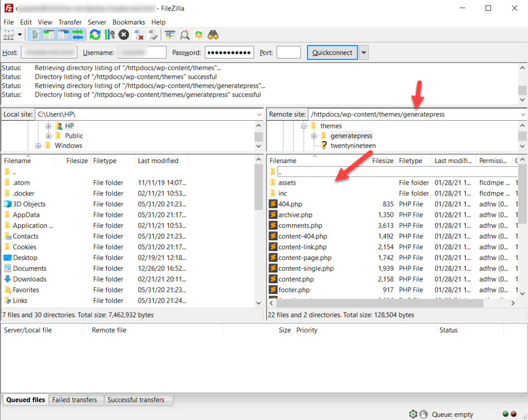Select twentynineteen in remote tree
528x420 pixels.
click(x=353, y=146)
